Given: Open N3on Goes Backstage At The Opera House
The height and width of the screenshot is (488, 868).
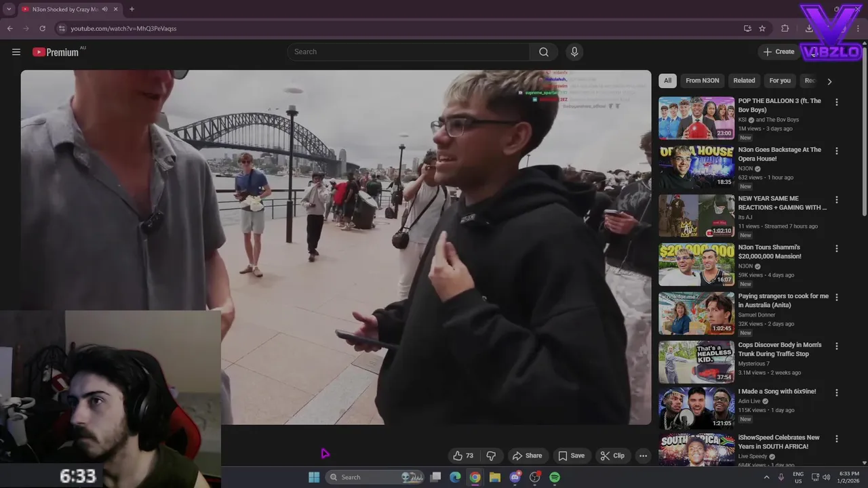Looking at the screenshot, I should click(779, 154).
